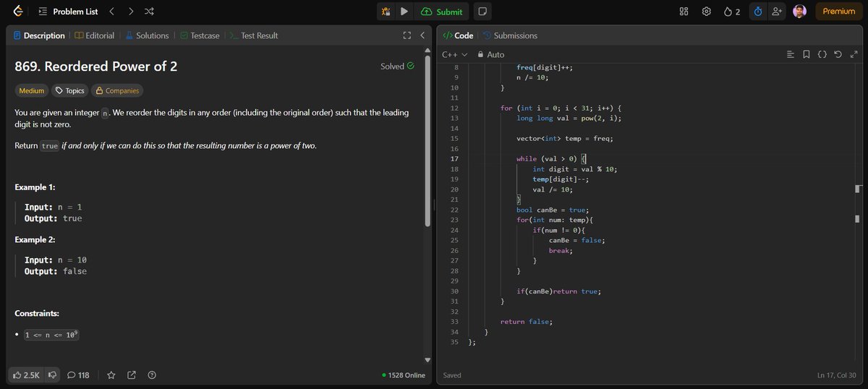The width and height of the screenshot is (868, 389).
Task: Click the 'return false;' code line
Action: coord(527,322)
